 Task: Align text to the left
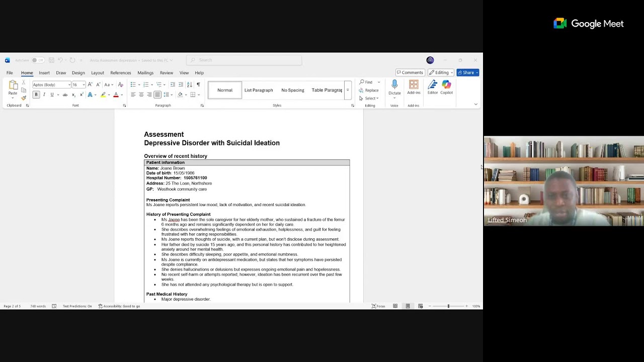point(133,95)
